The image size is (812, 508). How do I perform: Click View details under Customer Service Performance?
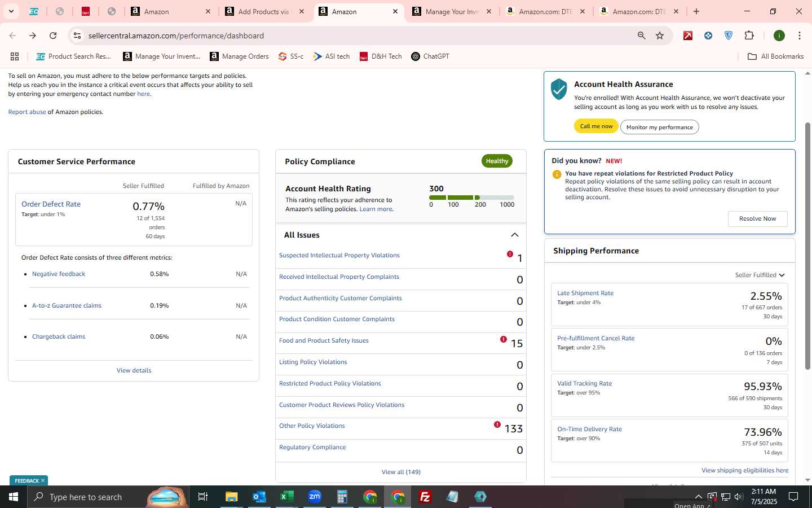134,370
